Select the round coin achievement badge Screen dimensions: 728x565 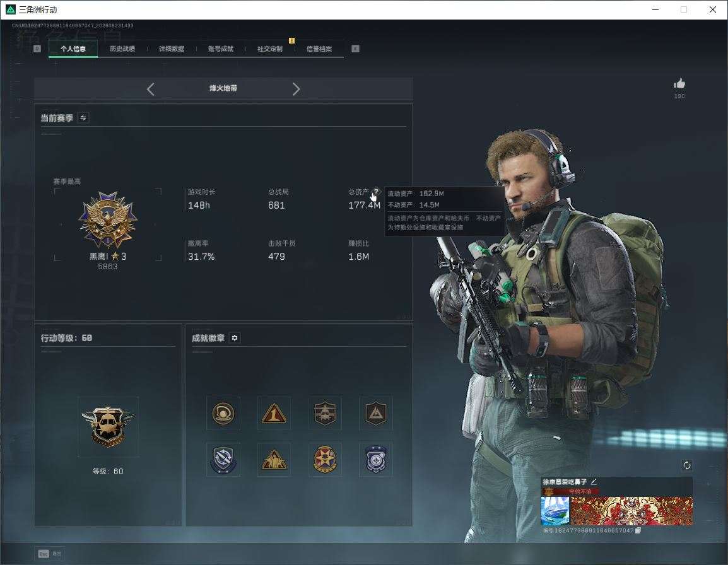[223, 413]
